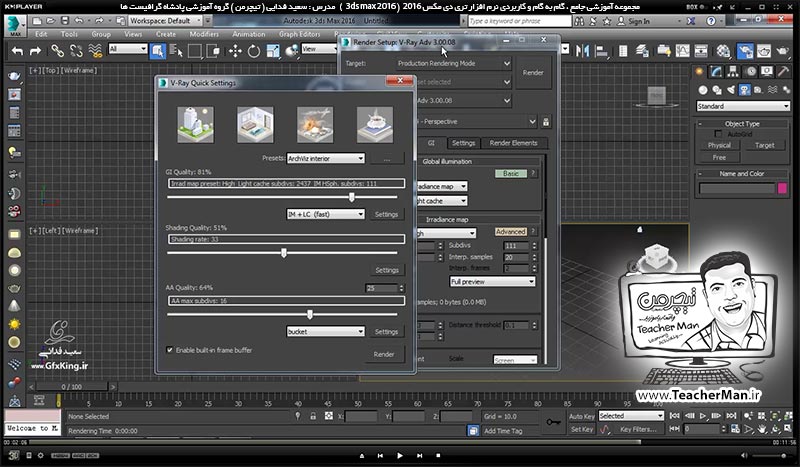Open GI Quality Settings button

(386, 214)
